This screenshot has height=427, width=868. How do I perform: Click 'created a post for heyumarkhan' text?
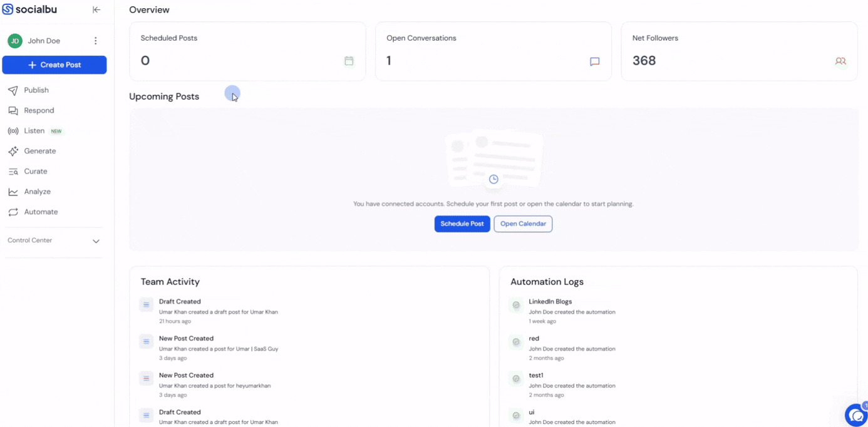tap(228, 386)
